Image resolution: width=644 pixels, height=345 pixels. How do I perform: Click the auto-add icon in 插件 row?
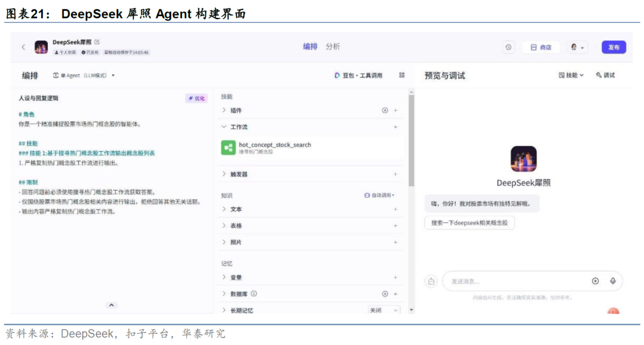pyautogui.click(x=385, y=110)
